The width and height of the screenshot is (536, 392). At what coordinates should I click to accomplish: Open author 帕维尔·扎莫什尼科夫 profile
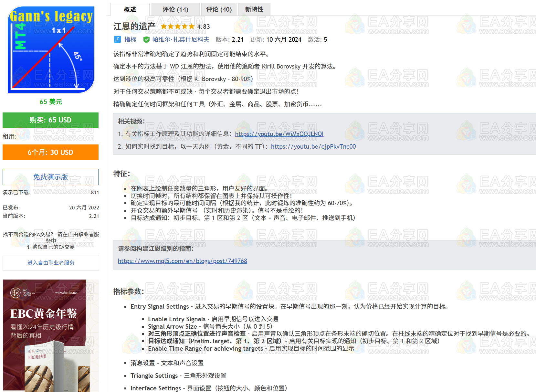point(181,39)
